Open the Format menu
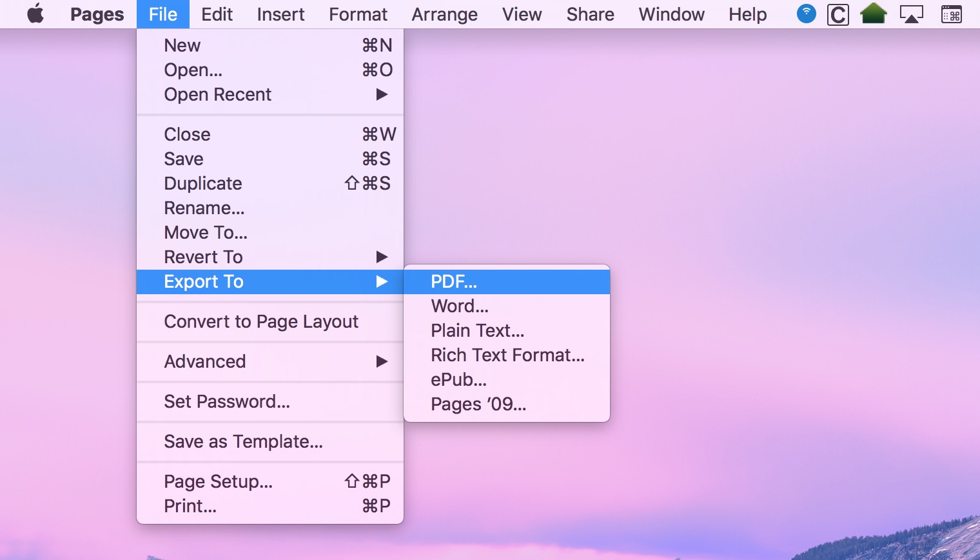 358,14
